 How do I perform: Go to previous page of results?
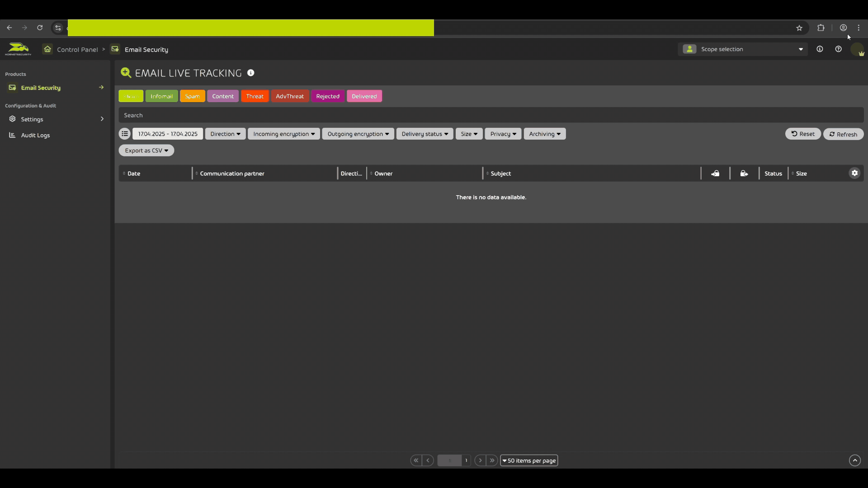(x=428, y=460)
